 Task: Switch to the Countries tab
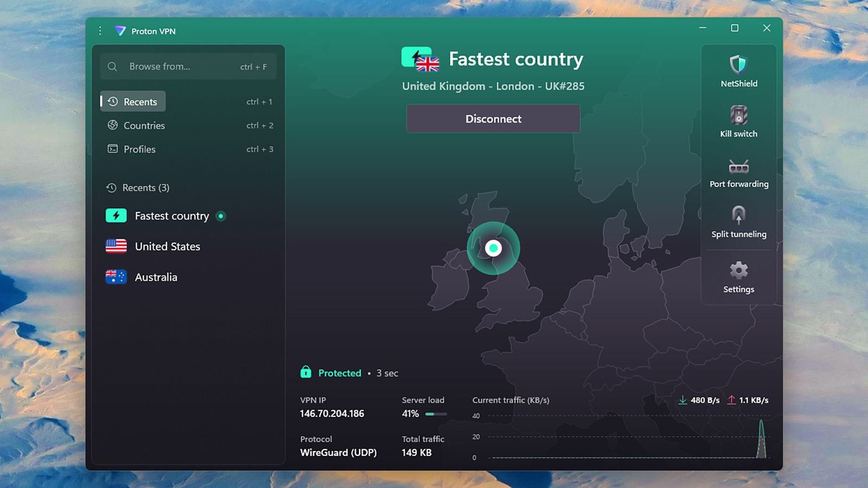(x=144, y=125)
